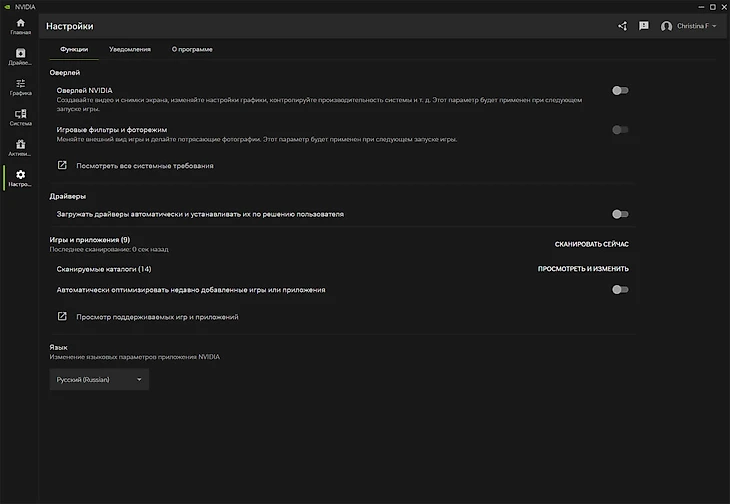The width and height of the screenshot is (730, 504).
Task: Click the user avatar icon
Action: [666, 26]
